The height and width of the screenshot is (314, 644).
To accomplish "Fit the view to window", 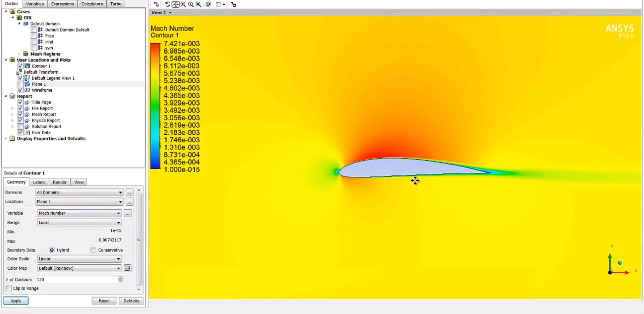I will pyautogui.click(x=208, y=4).
